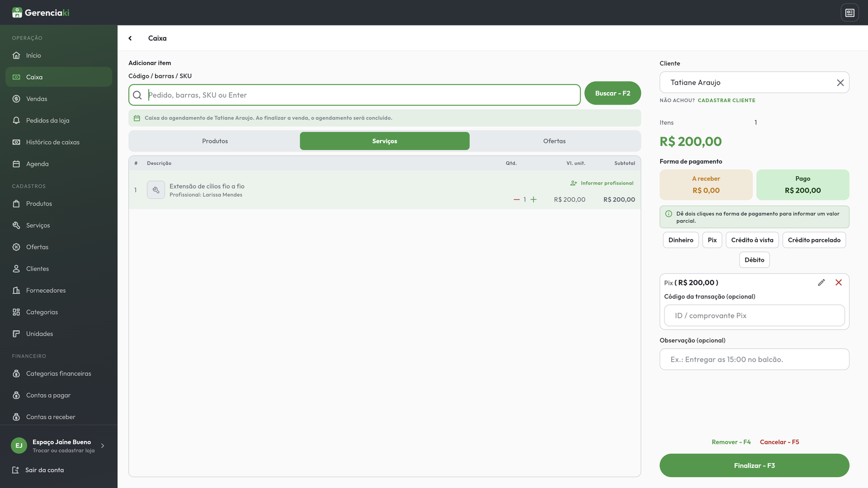Click the row subtotal R$ 200,00 value
The height and width of the screenshot is (488, 868).
pos(619,200)
